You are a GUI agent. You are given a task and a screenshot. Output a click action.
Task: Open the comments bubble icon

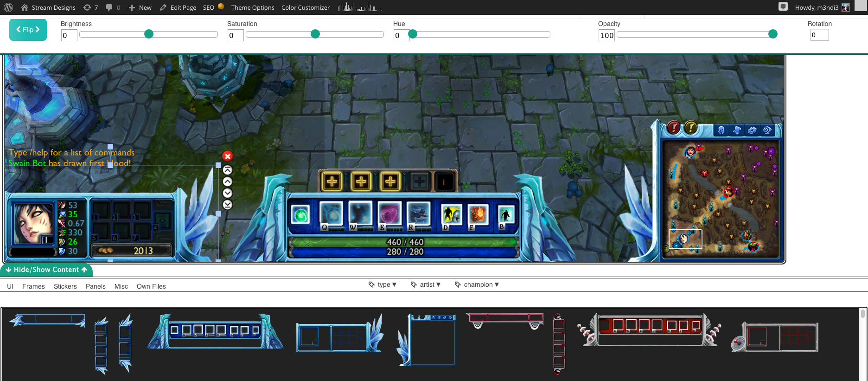[x=113, y=7]
